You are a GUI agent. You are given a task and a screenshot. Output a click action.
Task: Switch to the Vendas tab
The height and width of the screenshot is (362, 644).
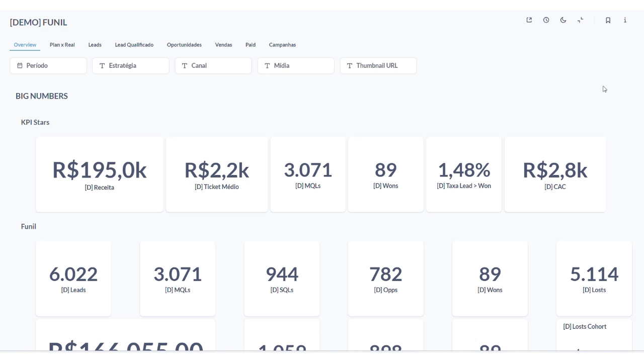click(223, 45)
